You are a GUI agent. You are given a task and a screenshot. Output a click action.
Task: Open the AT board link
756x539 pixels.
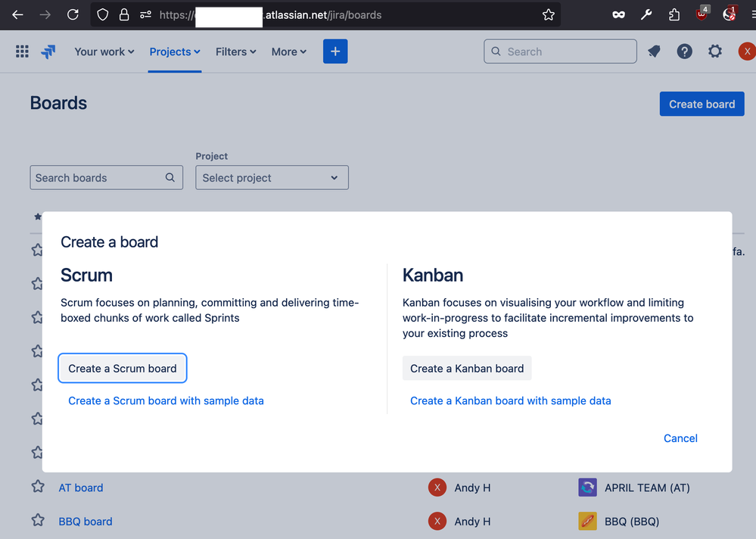[81, 488]
